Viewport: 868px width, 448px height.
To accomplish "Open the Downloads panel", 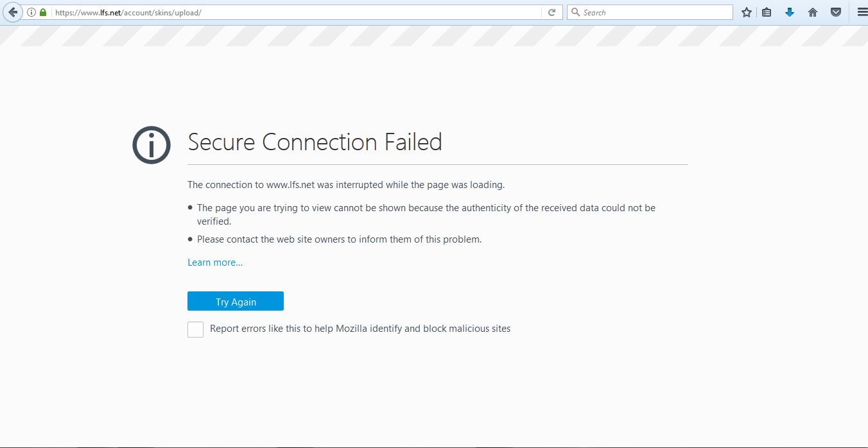I will (790, 12).
